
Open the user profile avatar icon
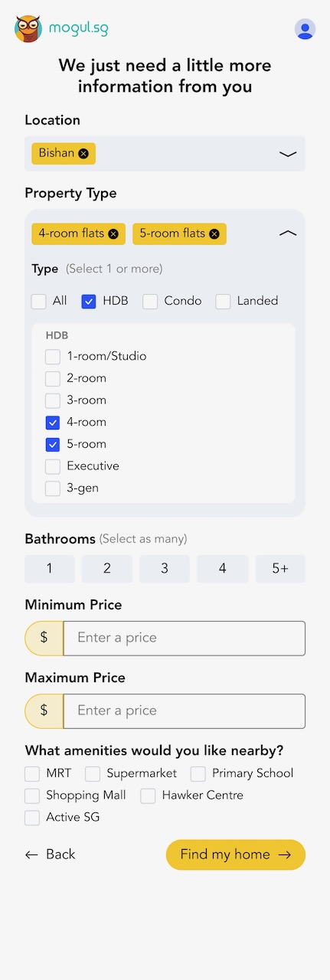point(305,29)
